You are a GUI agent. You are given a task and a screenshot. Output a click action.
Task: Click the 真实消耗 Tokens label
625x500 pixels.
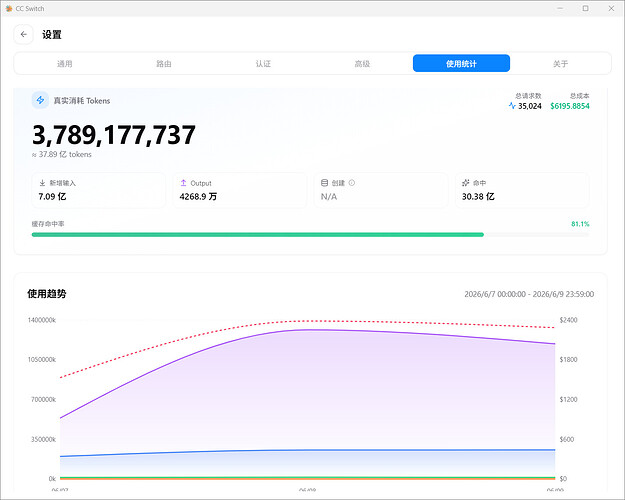(x=82, y=100)
